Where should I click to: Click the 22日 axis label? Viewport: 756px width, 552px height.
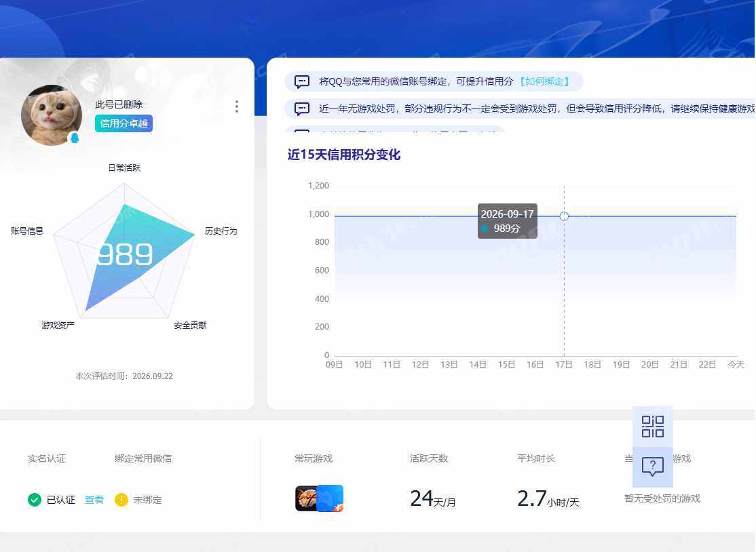[x=707, y=365]
